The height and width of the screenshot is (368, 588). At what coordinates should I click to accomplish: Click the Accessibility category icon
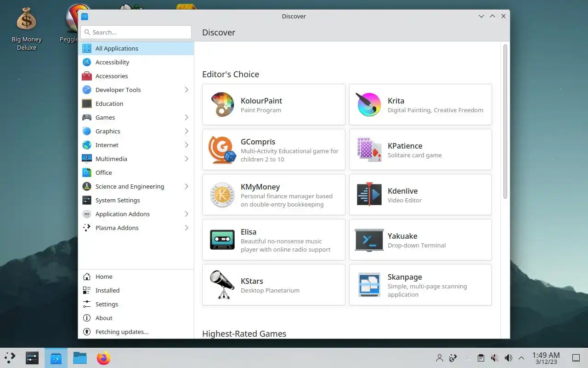(x=87, y=62)
